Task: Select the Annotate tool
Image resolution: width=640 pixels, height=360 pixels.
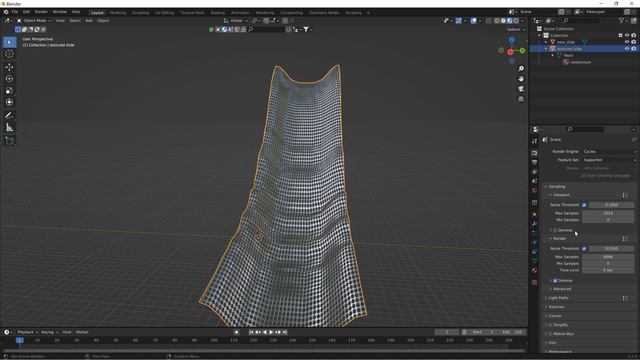Action: 9,116
